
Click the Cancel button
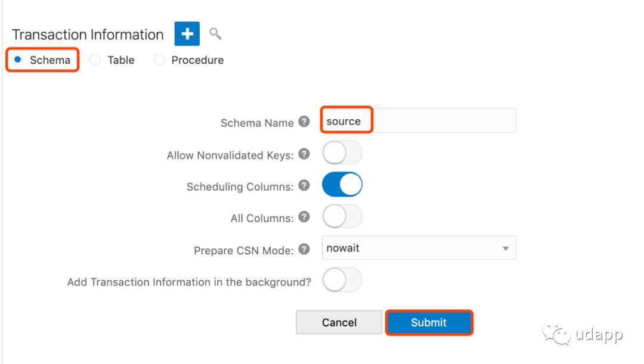[x=339, y=322]
